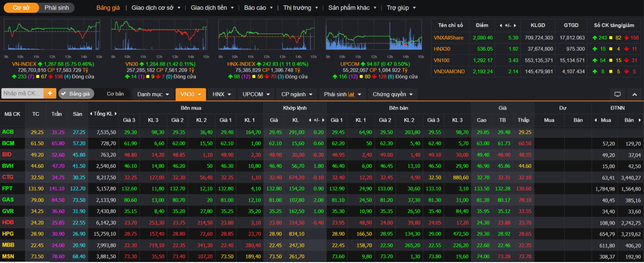The width and height of the screenshot is (644, 263).
Task: Click right arrow beside +/- in index table
Action: click(515, 25)
